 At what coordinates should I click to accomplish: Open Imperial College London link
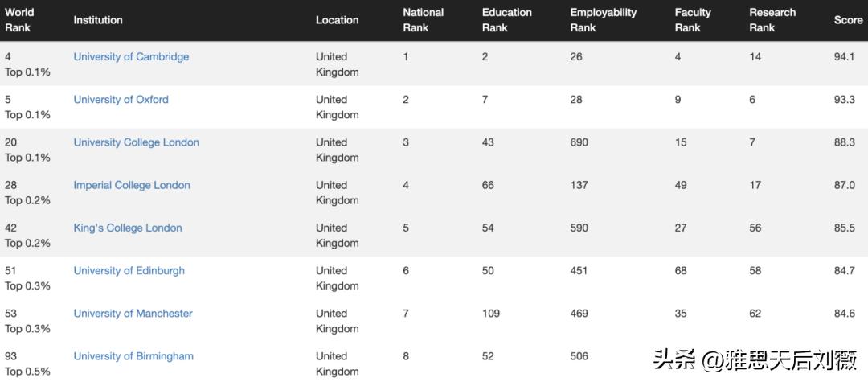[132, 185]
